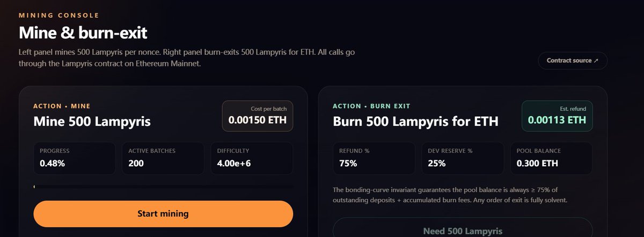This screenshot has width=644, height=237.
Task: Click the Refund % 75% card
Action: [x=374, y=158]
